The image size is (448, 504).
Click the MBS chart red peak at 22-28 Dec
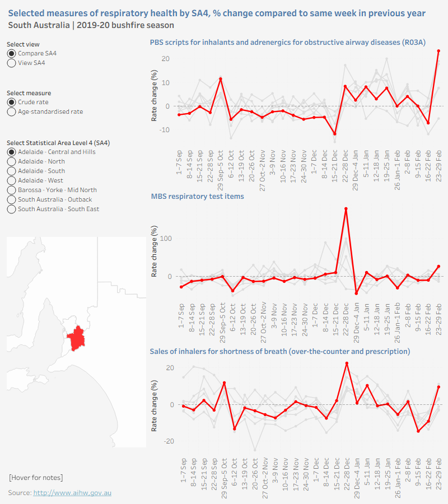(346, 209)
